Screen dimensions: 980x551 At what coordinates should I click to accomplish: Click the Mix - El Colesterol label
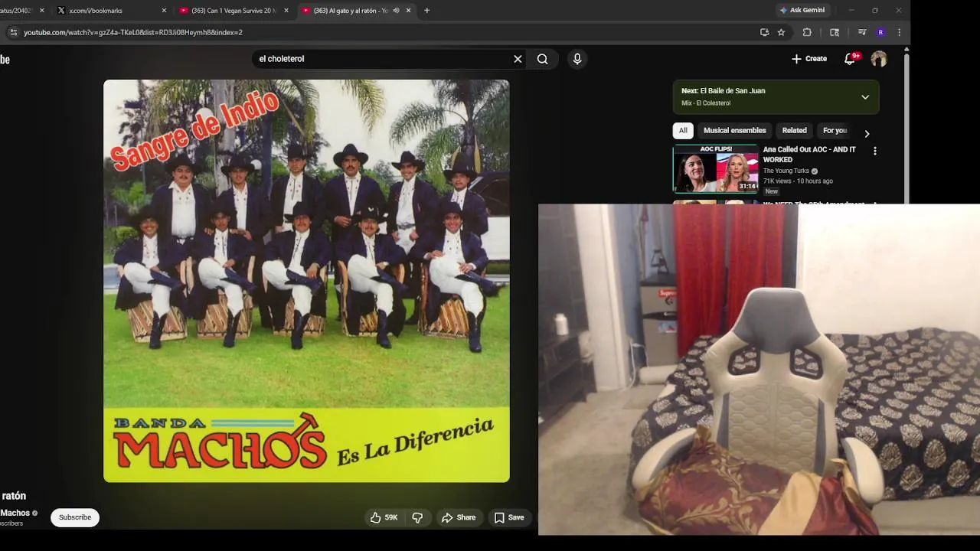pos(706,103)
